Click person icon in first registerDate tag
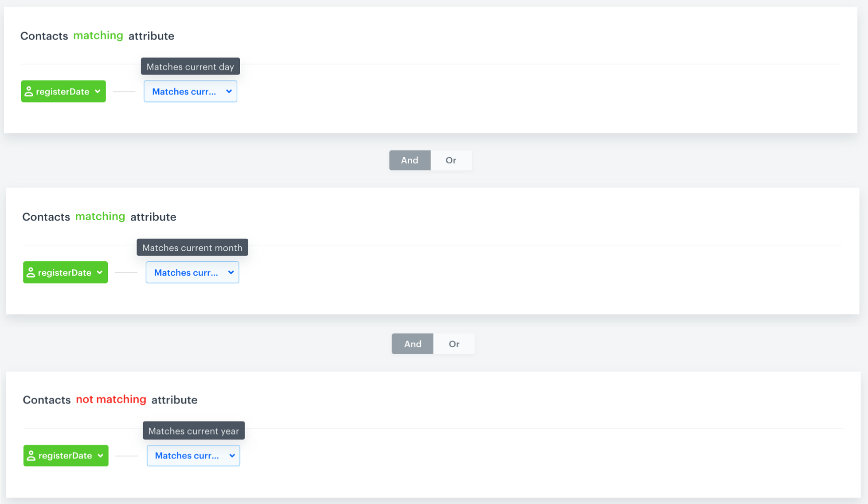This screenshot has height=504, width=868. 29,92
